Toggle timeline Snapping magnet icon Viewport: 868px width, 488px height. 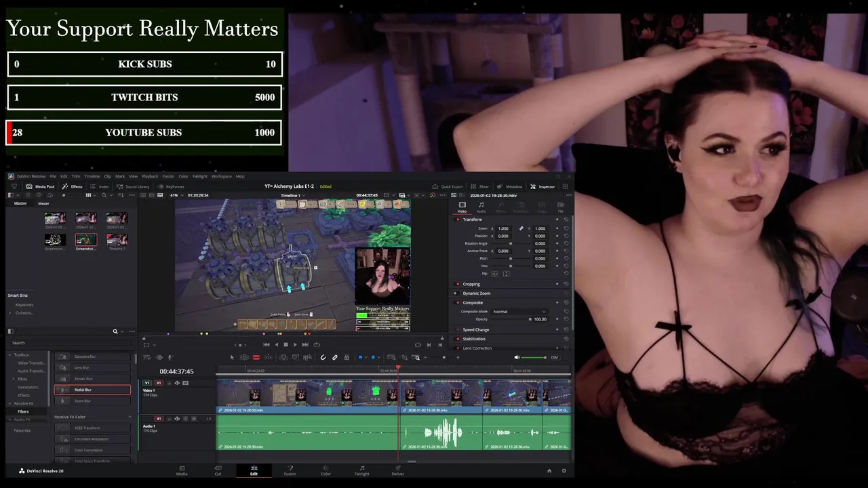323,357
